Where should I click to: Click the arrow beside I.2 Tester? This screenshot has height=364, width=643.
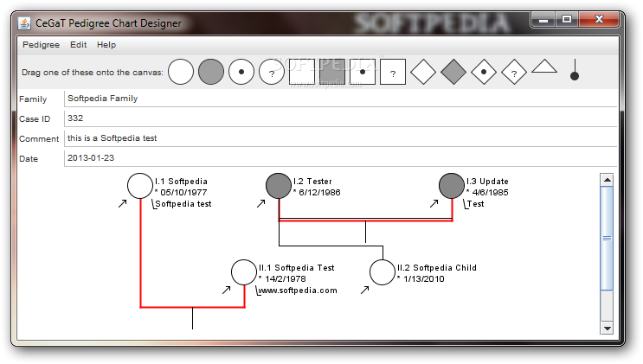(261, 203)
